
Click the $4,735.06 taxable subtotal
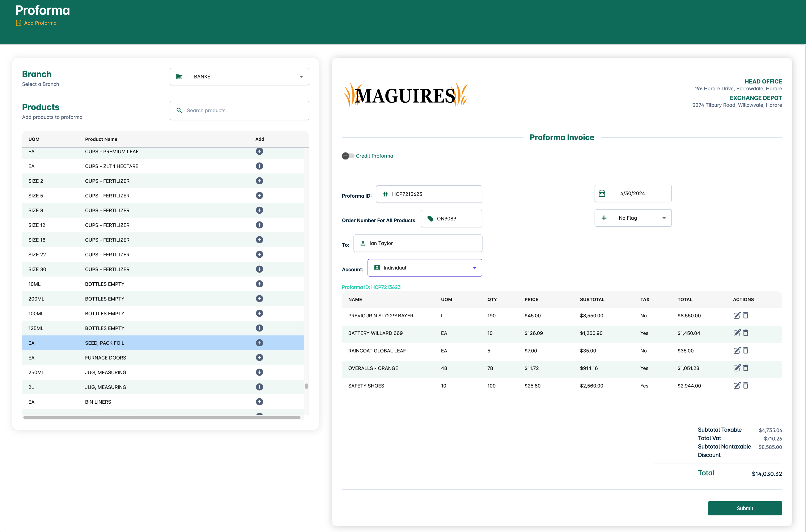click(770, 430)
